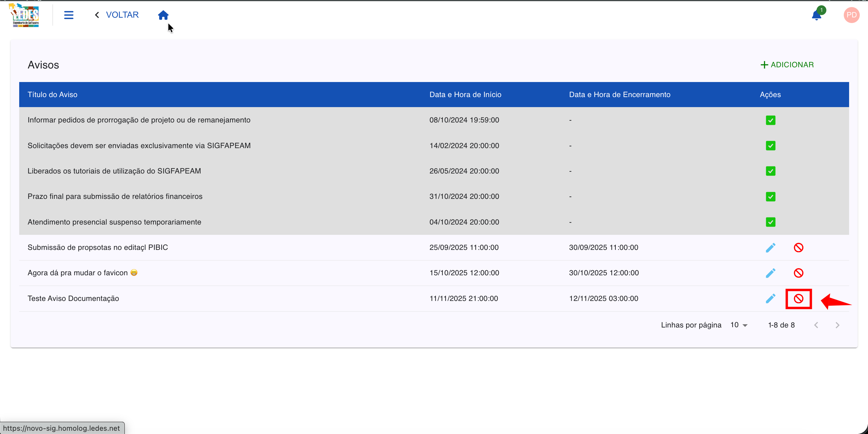Go to home page icon
This screenshot has width=868, height=434.
pos(163,15)
